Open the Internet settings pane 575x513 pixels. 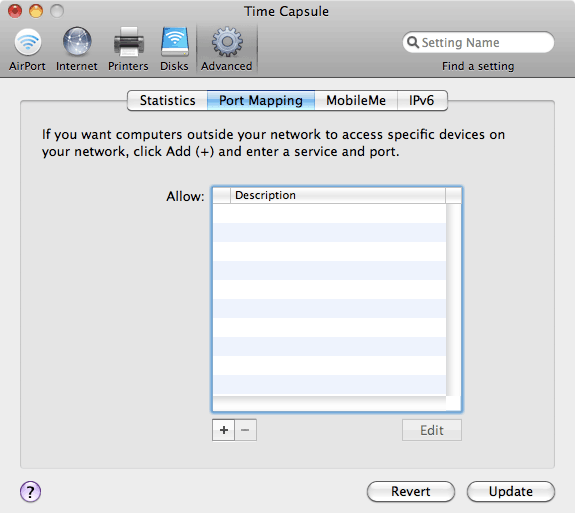pyautogui.click(x=77, y=49)
